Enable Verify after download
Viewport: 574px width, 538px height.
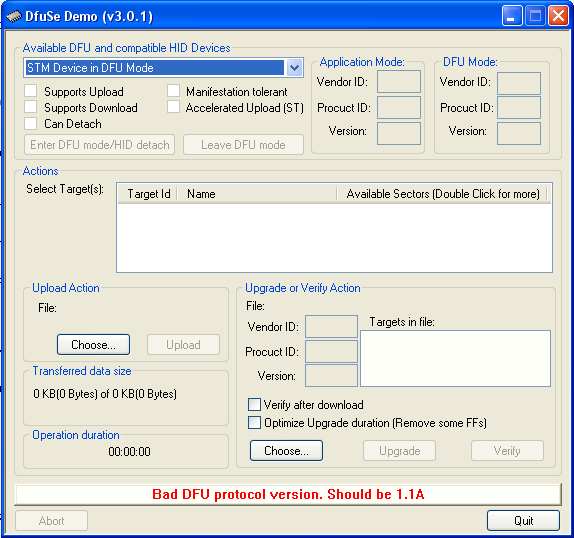coord(254,405)
